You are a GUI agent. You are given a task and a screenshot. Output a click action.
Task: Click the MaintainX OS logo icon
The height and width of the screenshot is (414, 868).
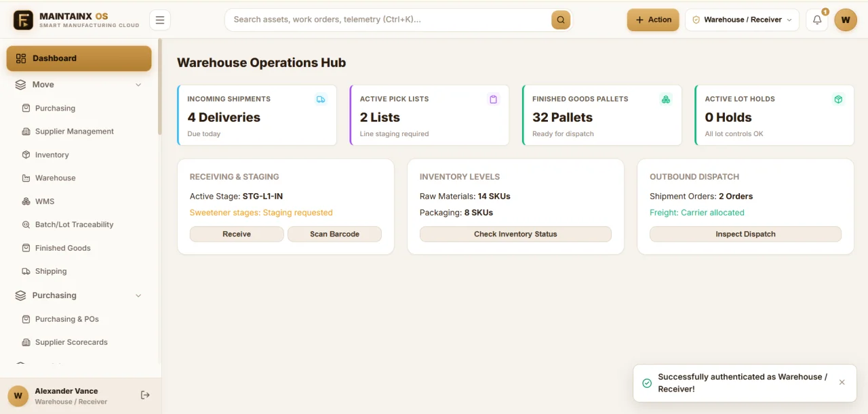coord(23,20)
